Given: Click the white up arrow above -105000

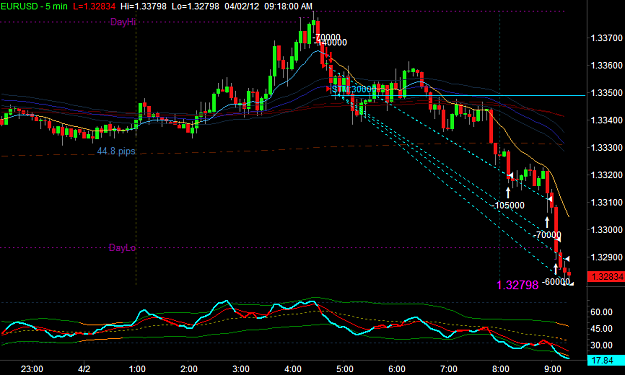Looking at the screenshot, I should coord(508,193).
